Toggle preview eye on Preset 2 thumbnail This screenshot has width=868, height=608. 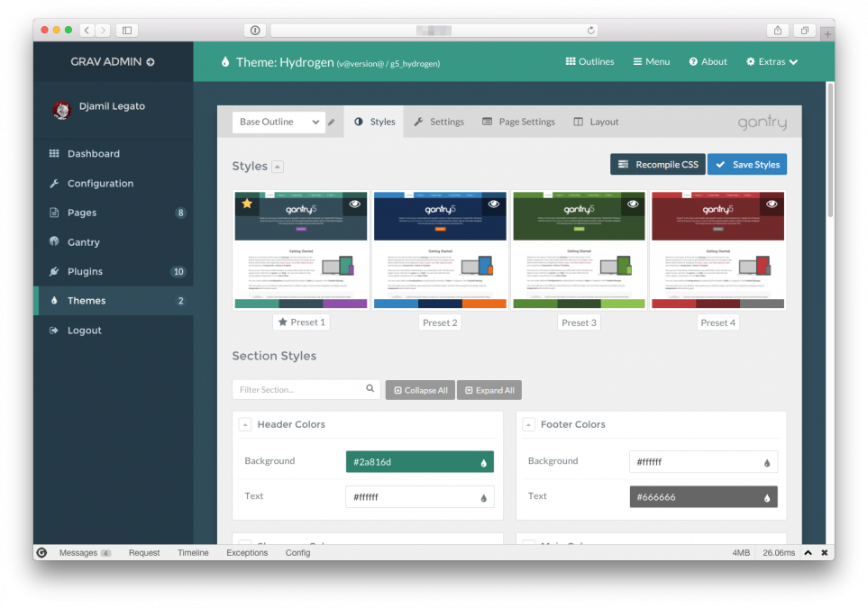click(494, 204)
